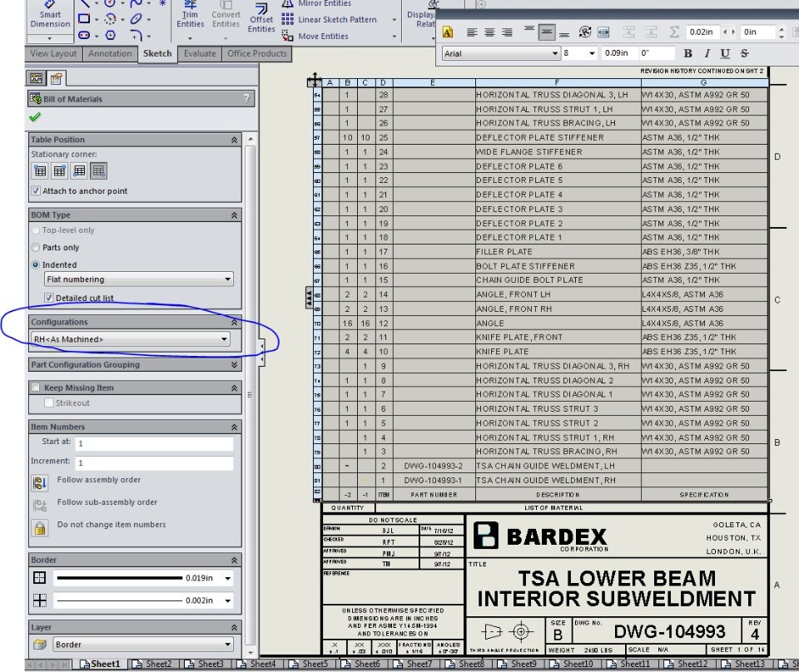
Task: Open the RH<As Machined> configurations dropdown
Action: tap(131, 339)
